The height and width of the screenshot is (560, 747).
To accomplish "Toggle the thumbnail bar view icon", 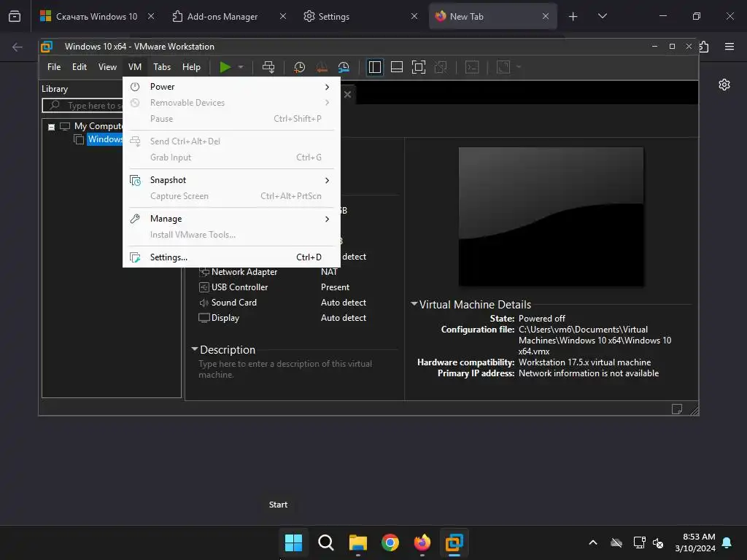I will [x=397, y=67].
